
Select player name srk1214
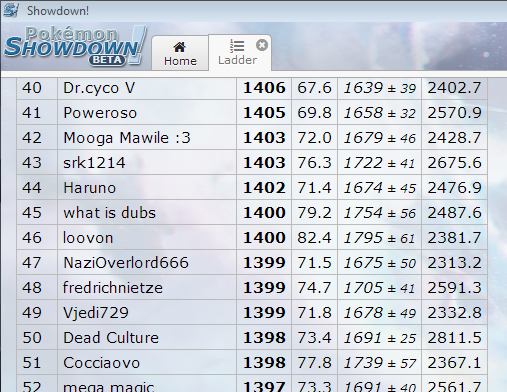click(94, 163)
